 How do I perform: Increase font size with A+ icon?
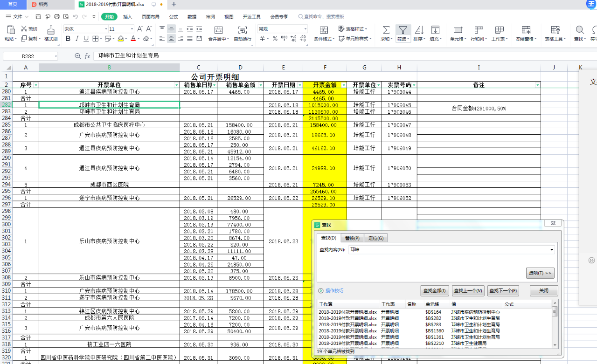[140, 29]
